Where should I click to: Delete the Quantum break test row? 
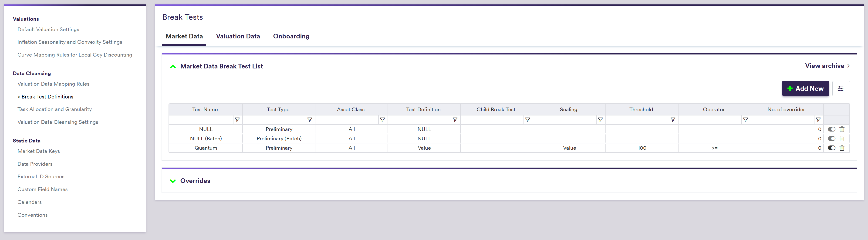tap(842, 148)
